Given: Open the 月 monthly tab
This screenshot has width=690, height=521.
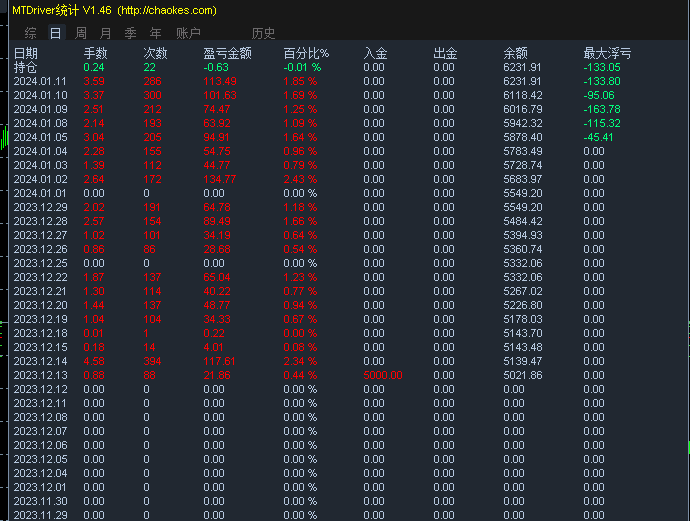Looking at the screenshot, I should click(x=106, y=33).
